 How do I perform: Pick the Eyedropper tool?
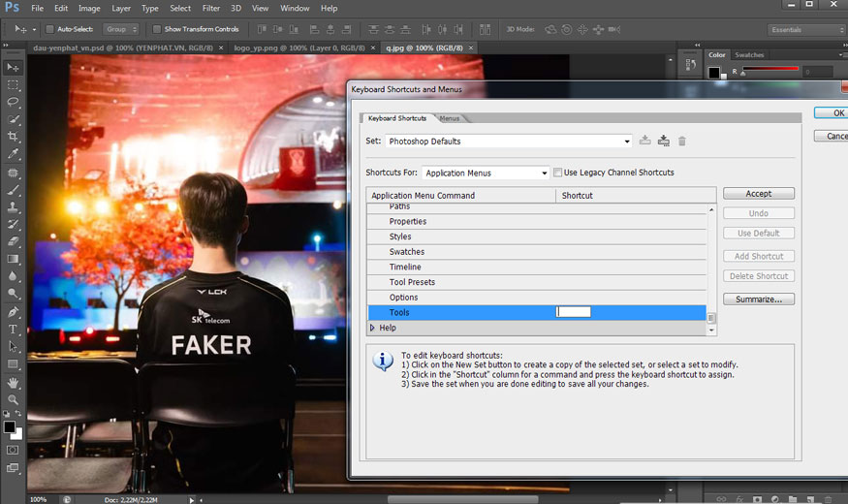13,154
